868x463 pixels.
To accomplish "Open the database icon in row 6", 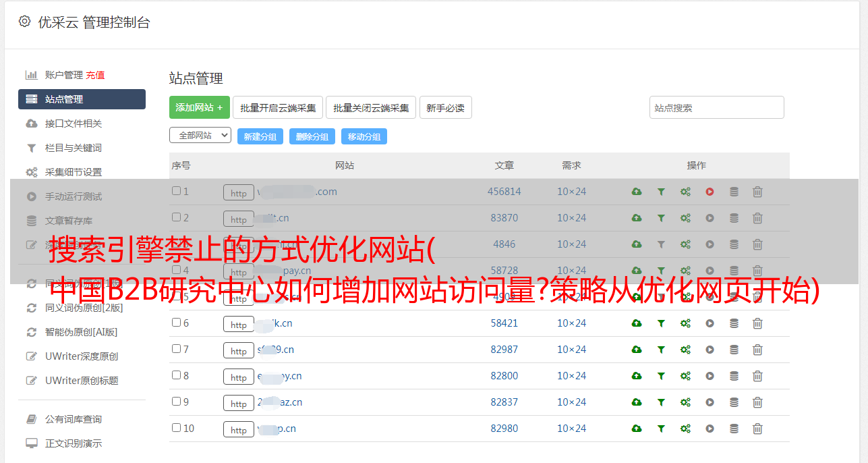I will (734, 323).
